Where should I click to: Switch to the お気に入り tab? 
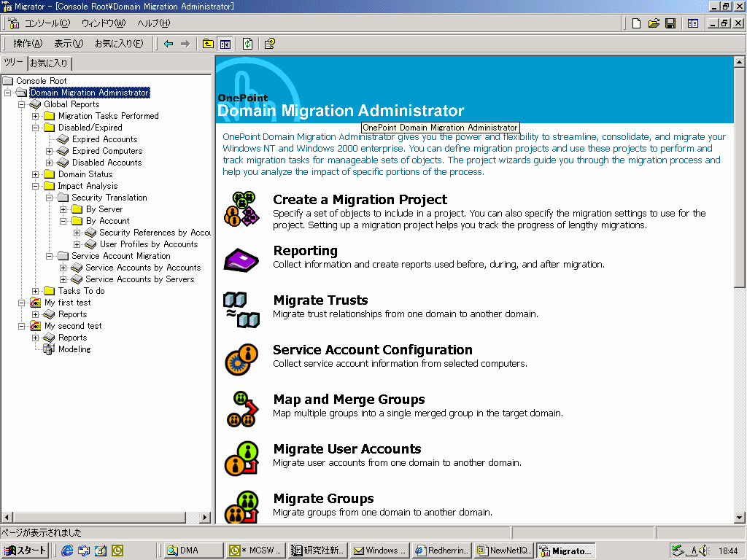pos(49,63)
